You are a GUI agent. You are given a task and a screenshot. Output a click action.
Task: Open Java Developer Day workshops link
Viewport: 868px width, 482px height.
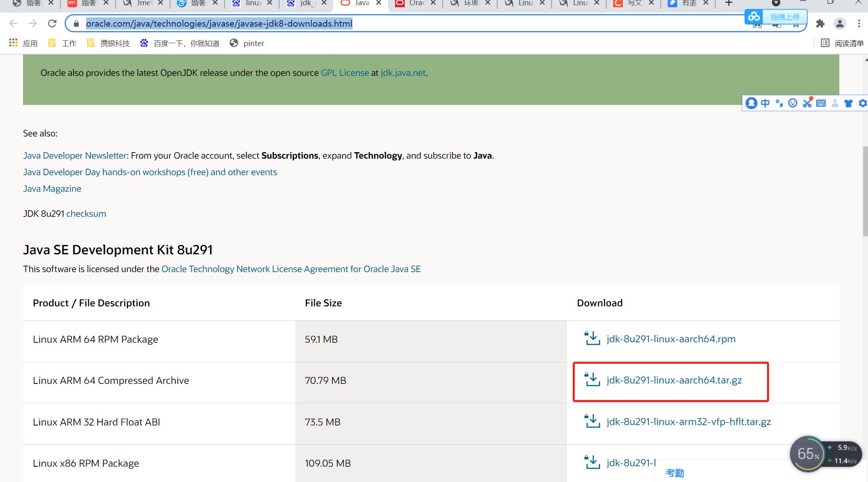coord(150,172)
